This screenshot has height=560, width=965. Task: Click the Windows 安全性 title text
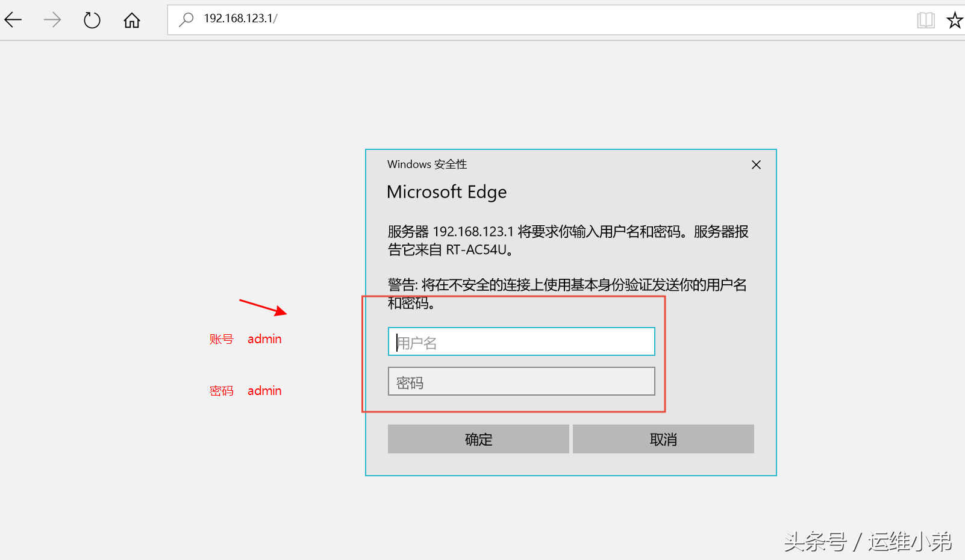[427, 164]
